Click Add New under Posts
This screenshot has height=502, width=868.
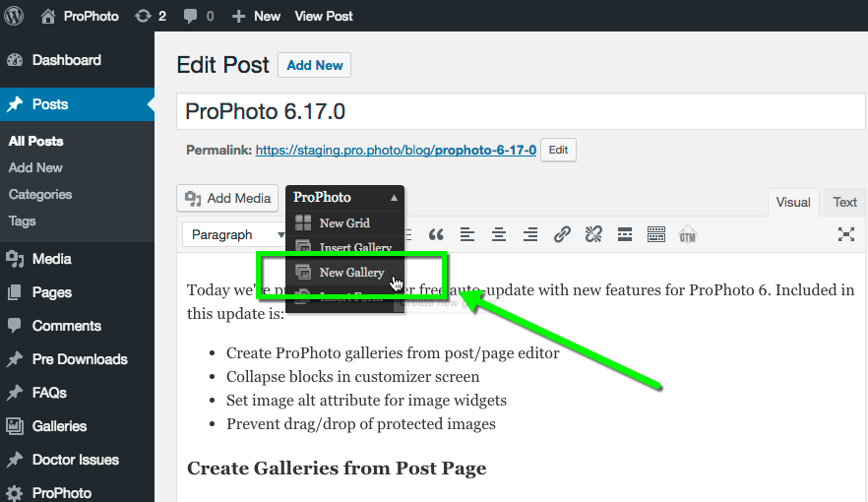pyautogui.click(x=35, y=167)
